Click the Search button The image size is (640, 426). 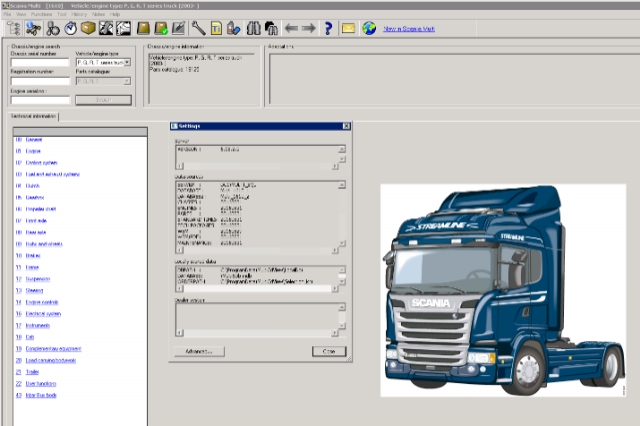point(103,100)
